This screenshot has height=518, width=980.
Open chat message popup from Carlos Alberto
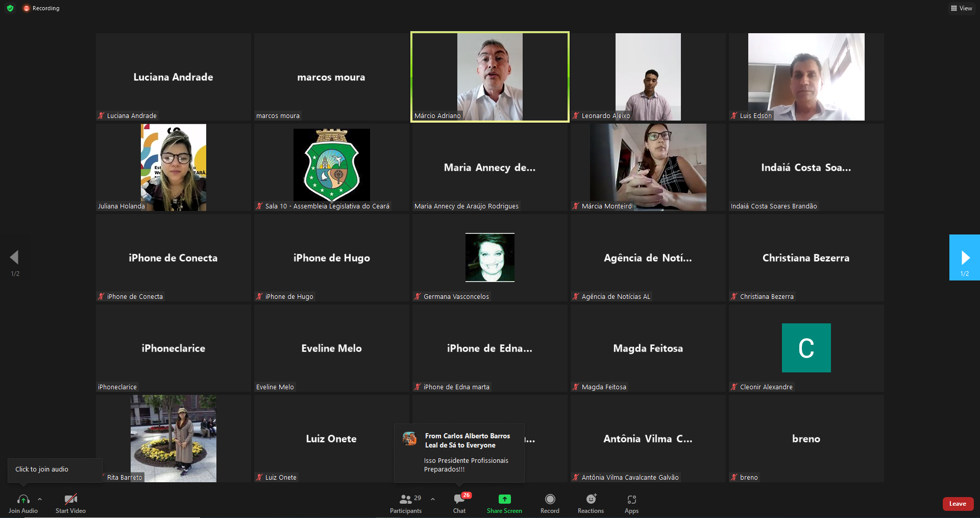[x=459, y=453]
